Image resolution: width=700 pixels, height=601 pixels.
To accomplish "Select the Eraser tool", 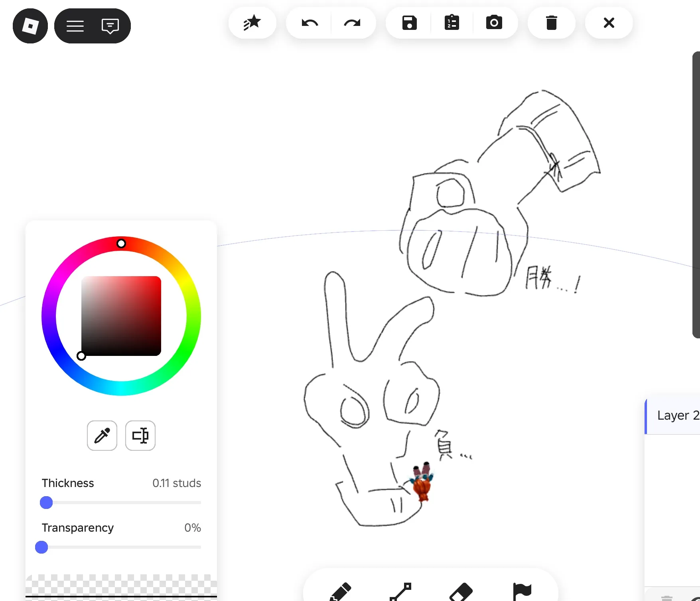I will 461,592.
